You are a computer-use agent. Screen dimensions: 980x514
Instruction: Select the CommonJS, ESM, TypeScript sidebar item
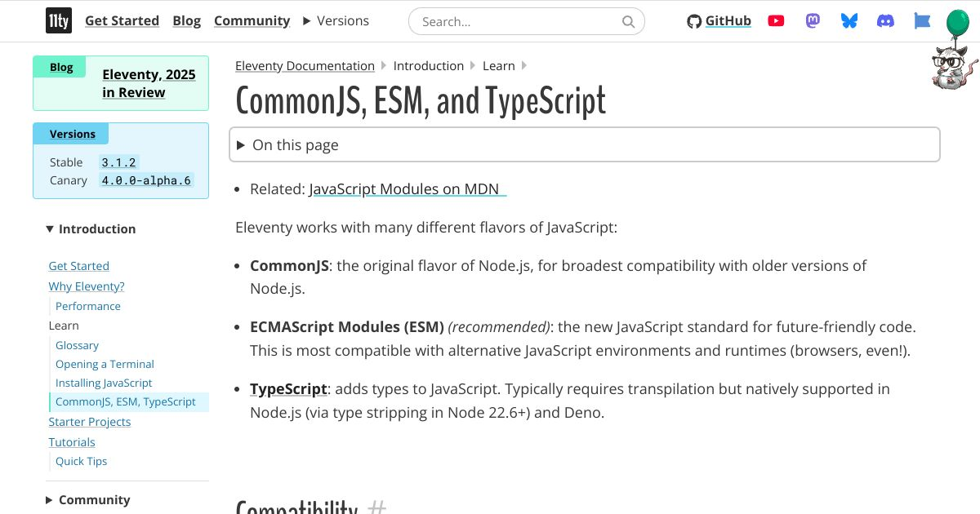point(127,401)
